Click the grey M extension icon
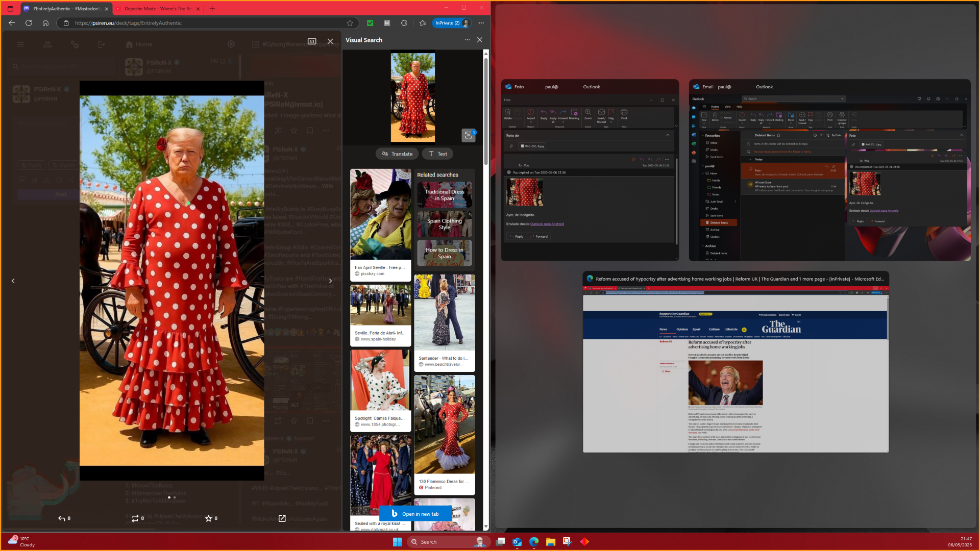The image size is (980, 551). pos(387,23)
